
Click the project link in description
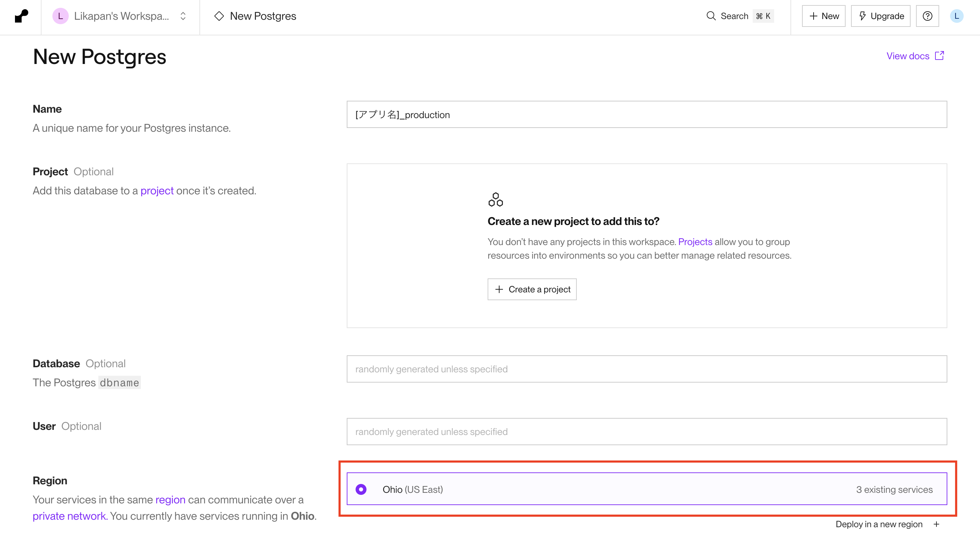pyautogui.click(x=157, y=191)
